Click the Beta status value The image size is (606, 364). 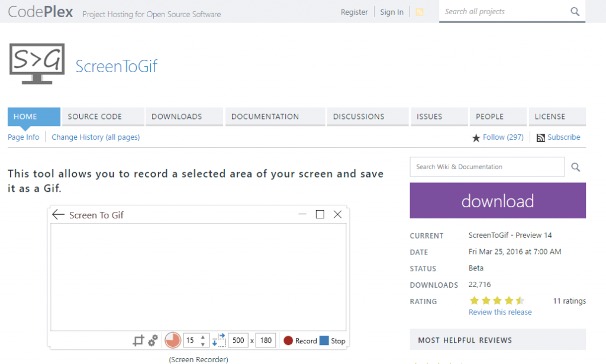click(476, 268)
